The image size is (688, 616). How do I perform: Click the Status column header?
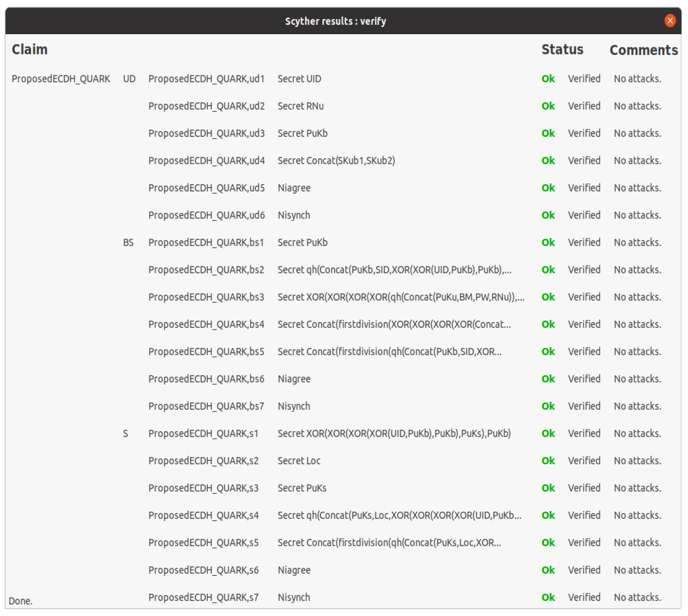coord(562,49)
